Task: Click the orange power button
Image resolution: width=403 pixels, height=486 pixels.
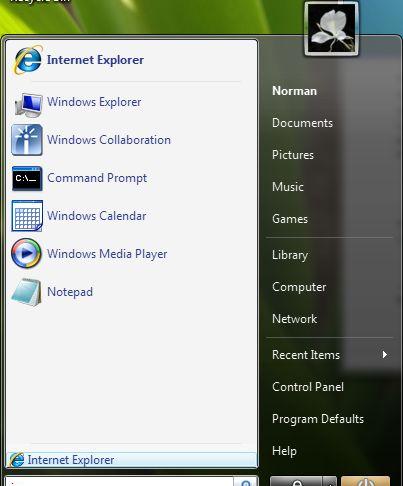Action: point(365,481)
